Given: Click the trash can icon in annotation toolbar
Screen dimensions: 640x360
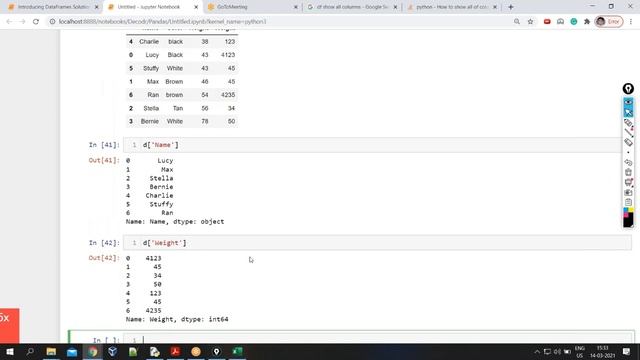Looking at the screenshot, I should [628, 172].
